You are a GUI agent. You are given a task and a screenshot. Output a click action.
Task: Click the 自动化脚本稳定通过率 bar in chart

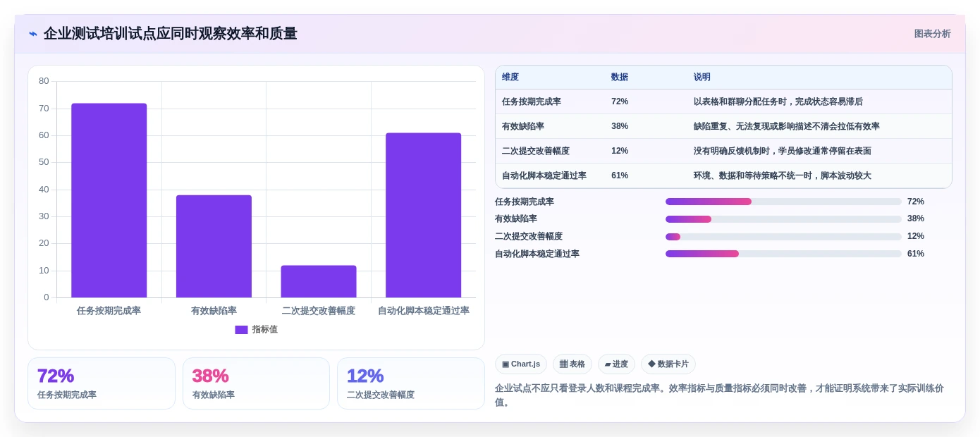423,215
